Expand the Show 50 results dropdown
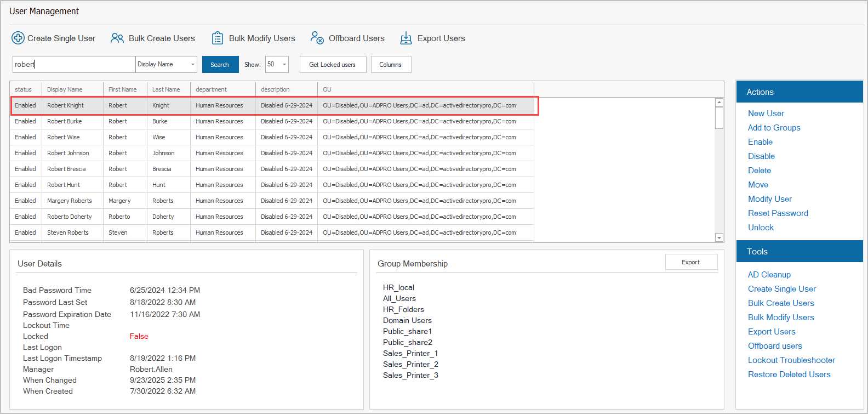This screenshot has height=414, width=868. (284, 65)
